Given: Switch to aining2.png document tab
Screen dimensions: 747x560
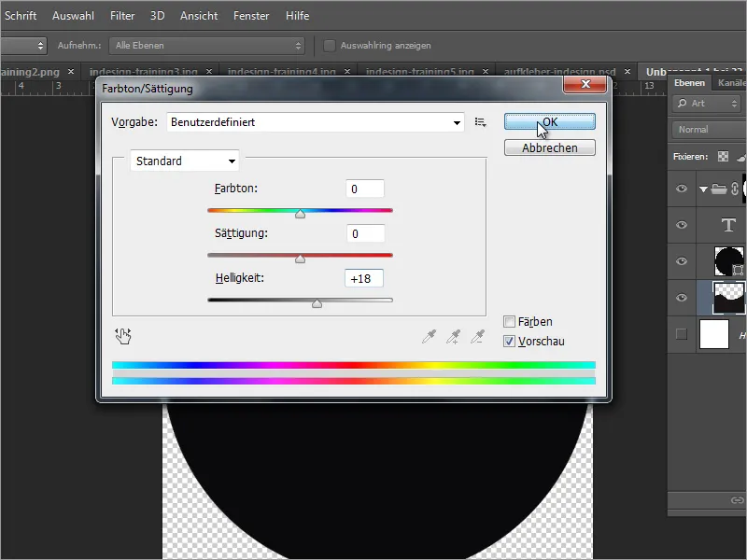Looking at the screenshot, I should pos(30,72).
